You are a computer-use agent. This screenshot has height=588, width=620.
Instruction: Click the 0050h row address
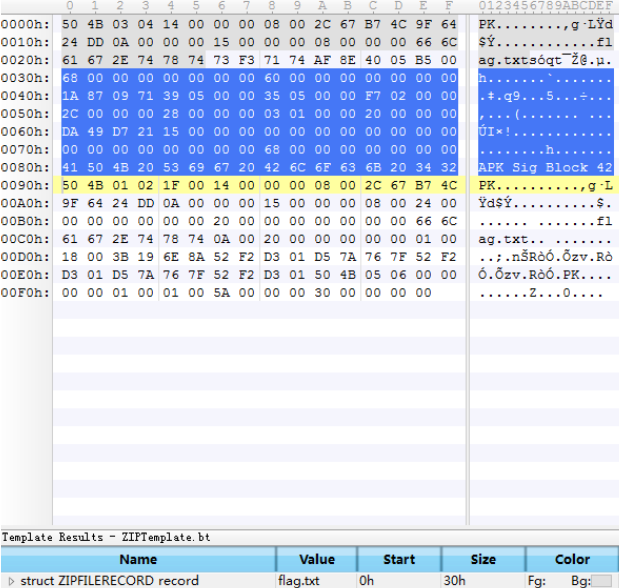pos(25,114)
